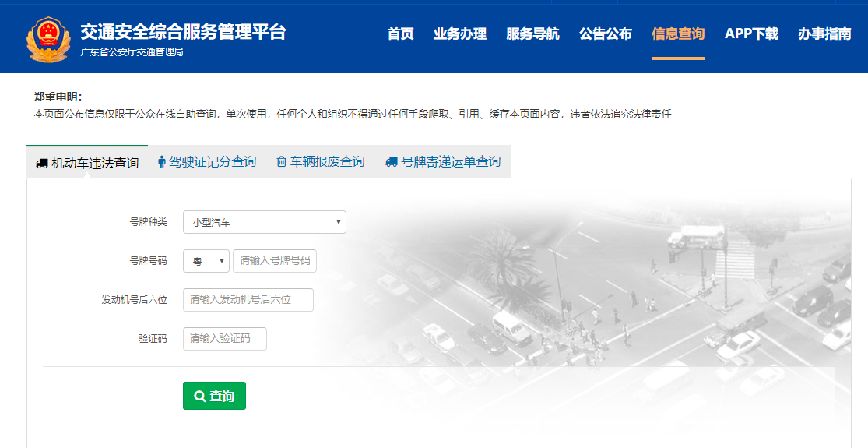
Task: Switch to the 号牌寄递运单查询 tab
Action: pos(443,162)
